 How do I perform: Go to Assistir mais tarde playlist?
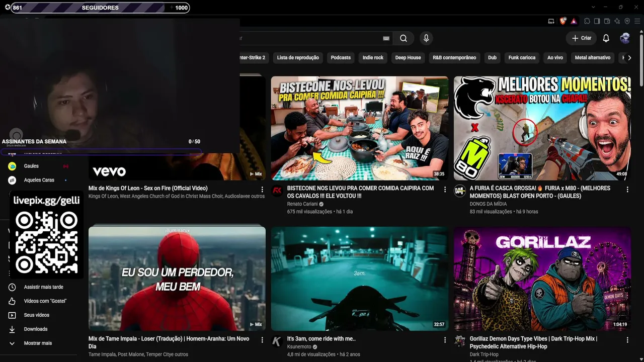click(44, 287)
